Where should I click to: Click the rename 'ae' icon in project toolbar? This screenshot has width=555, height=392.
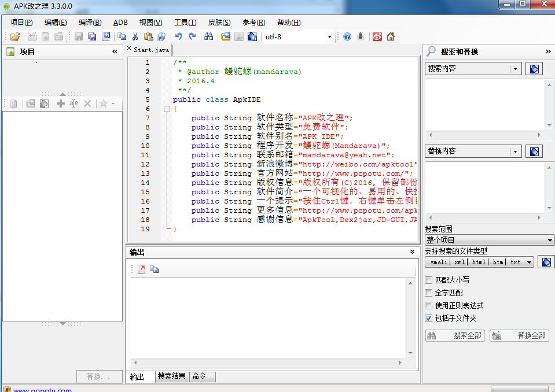[x=74, y=103]
